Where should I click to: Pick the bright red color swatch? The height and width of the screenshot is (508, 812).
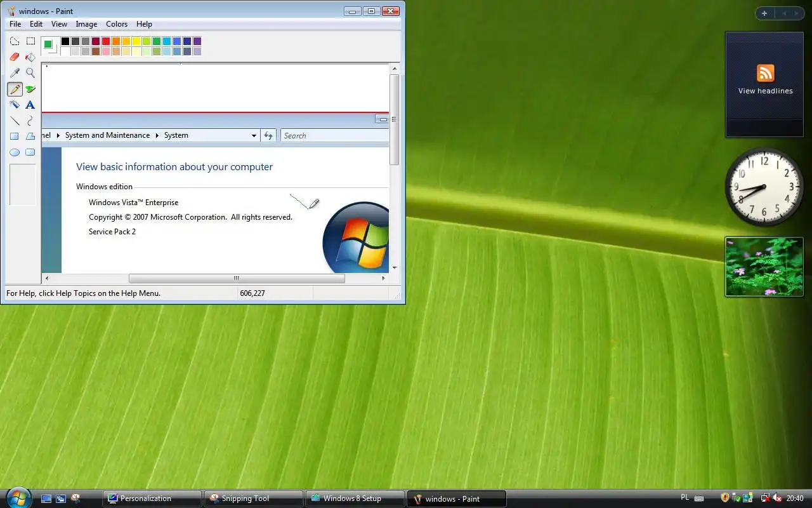click(106, 41)
